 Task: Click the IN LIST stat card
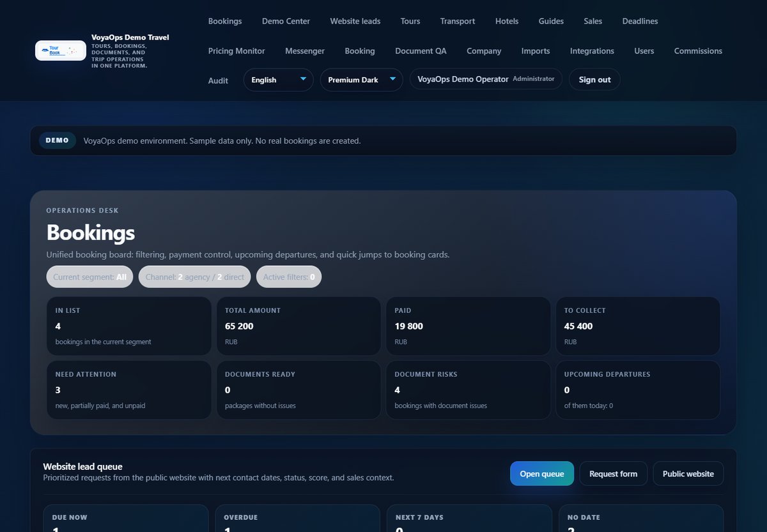pyautogui.click(x=129, y=326)
